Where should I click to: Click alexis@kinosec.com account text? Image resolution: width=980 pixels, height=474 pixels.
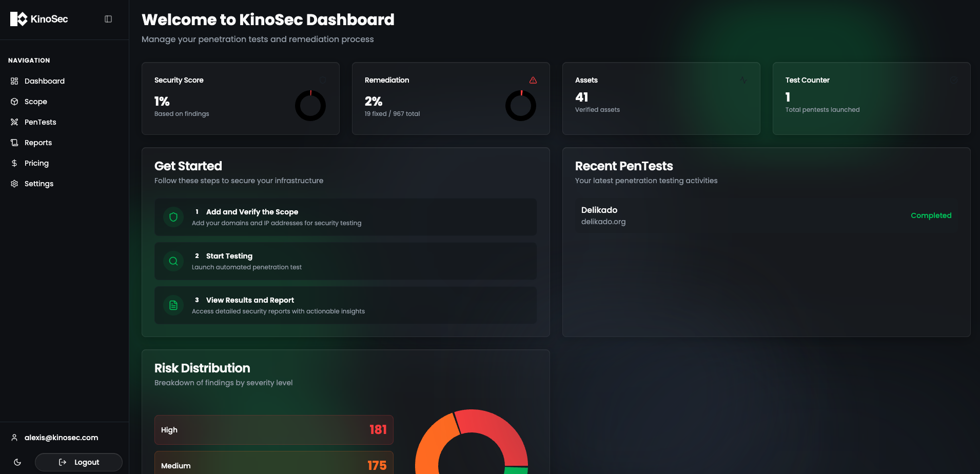(61, 438)
